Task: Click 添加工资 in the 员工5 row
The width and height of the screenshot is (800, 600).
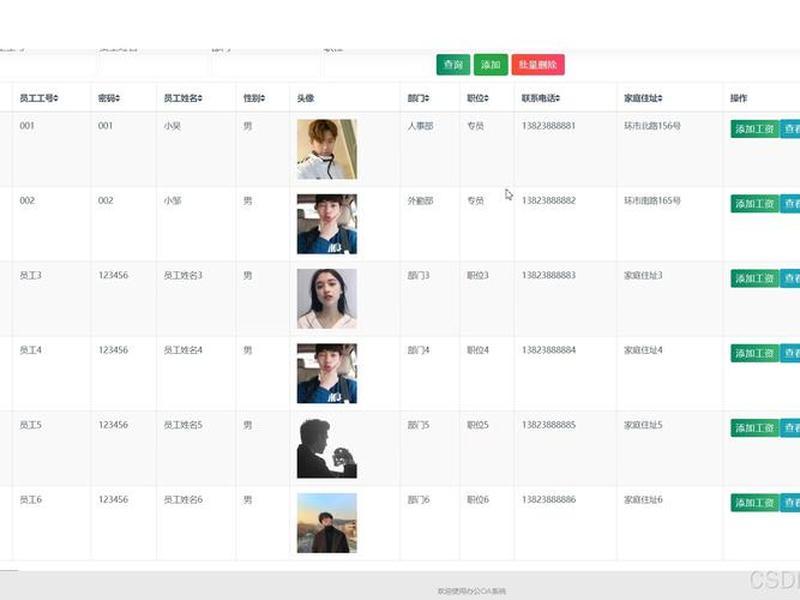Action: [x=755, y=428]
